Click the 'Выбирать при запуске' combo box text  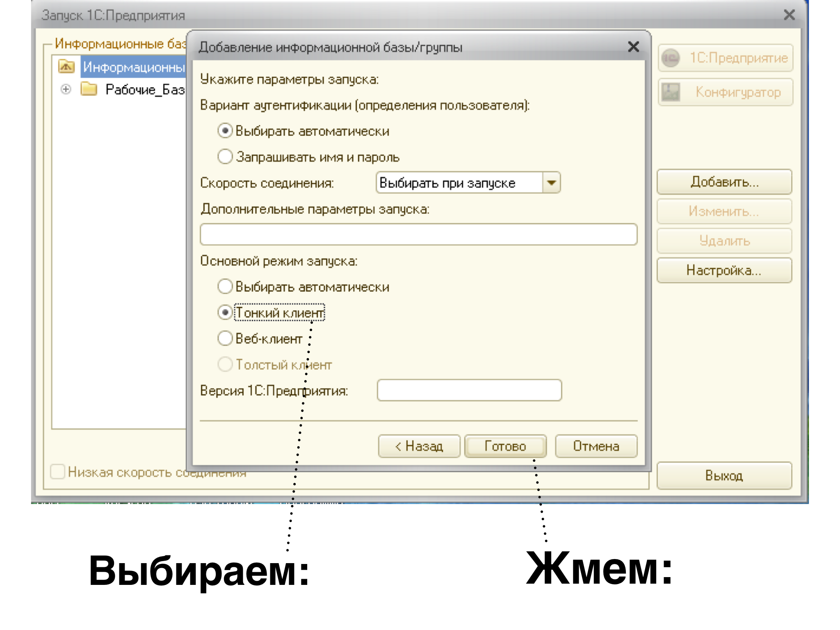(447, 183)
